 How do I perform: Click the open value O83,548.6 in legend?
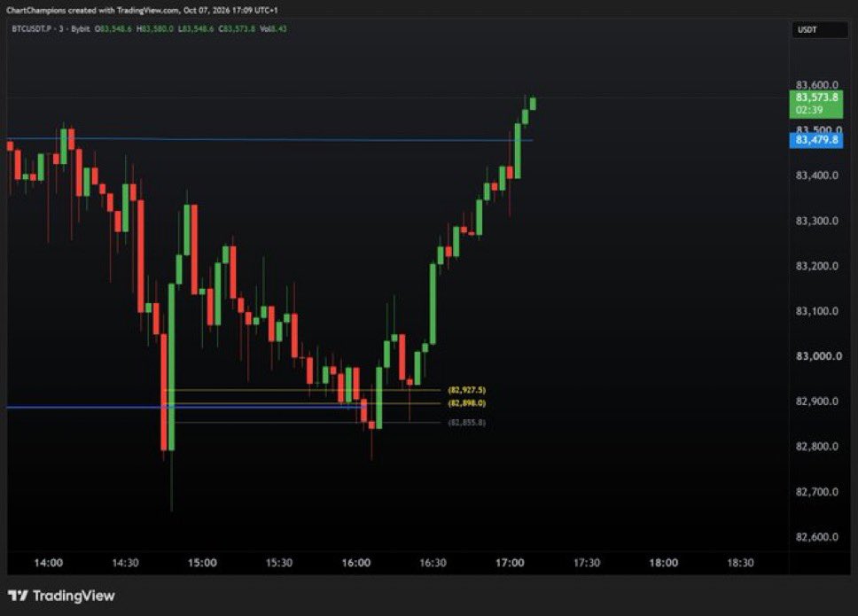pos(113,28)
